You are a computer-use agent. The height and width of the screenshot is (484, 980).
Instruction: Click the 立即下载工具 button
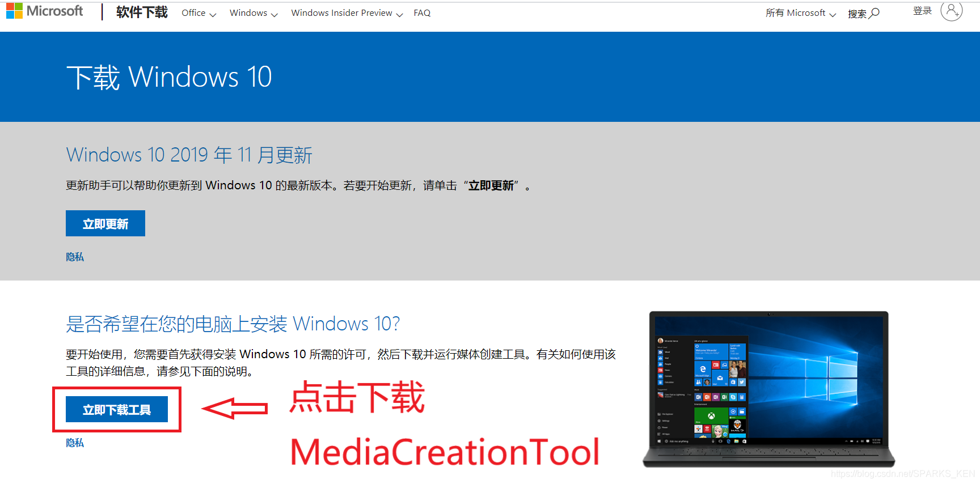(117, 409)
